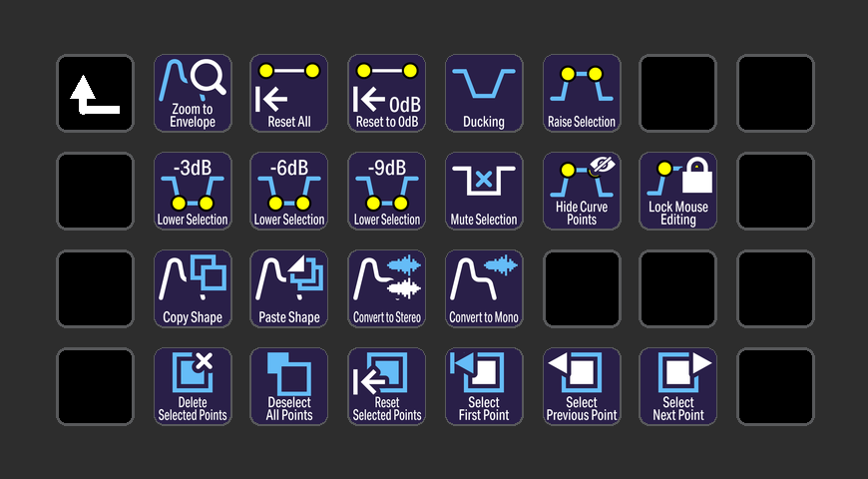Lower selection by -3dB

(193, 191)
